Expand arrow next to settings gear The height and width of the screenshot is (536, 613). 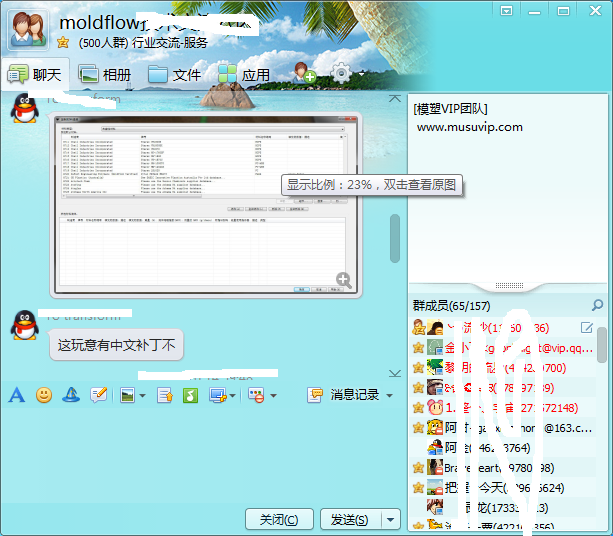tap(362, 73)
